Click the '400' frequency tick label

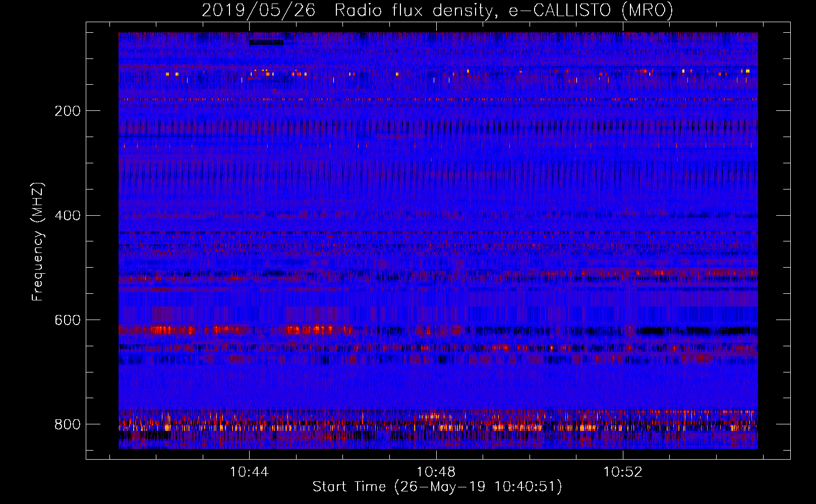[x=68, y=216]
